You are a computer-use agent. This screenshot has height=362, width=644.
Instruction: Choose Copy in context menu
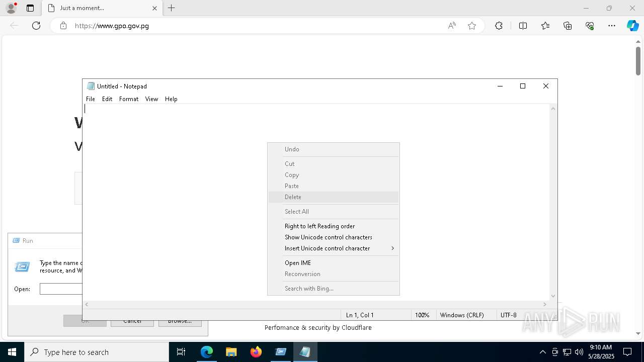(334, 175)
